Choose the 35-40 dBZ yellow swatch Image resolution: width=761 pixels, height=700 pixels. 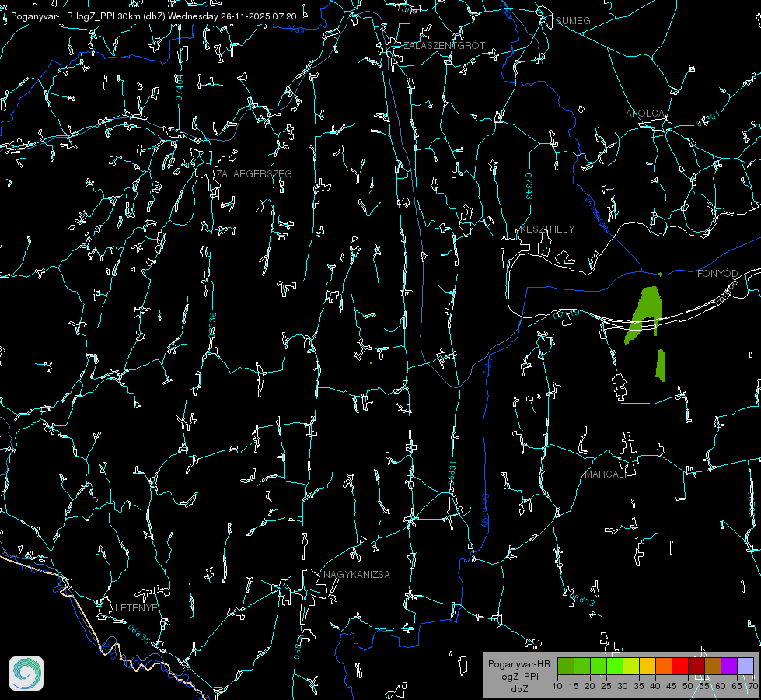(648, 666)
